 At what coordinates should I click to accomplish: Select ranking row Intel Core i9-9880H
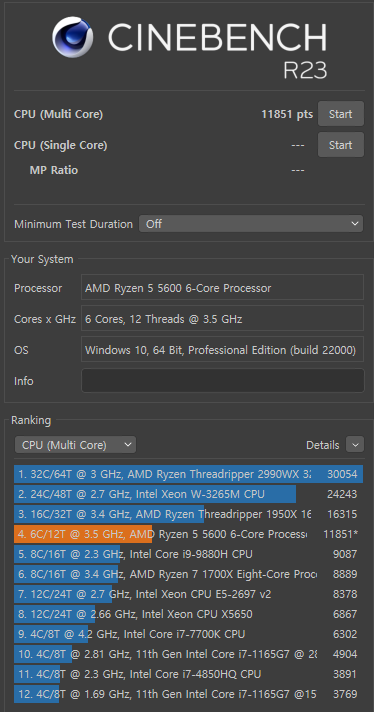[x=188, y=554]
